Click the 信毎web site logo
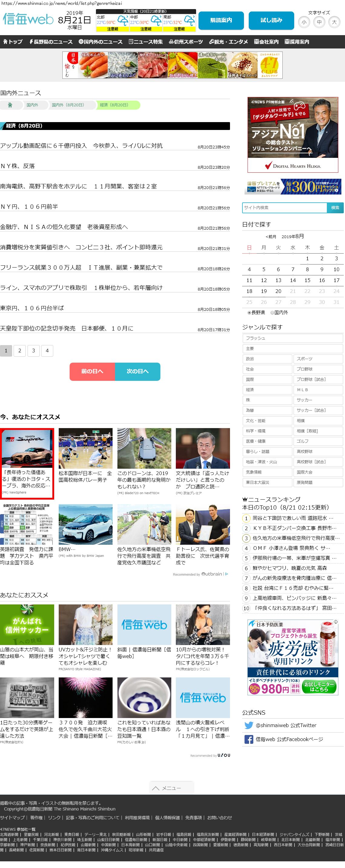This screenshot has width=345, height=868. (28, 20)
